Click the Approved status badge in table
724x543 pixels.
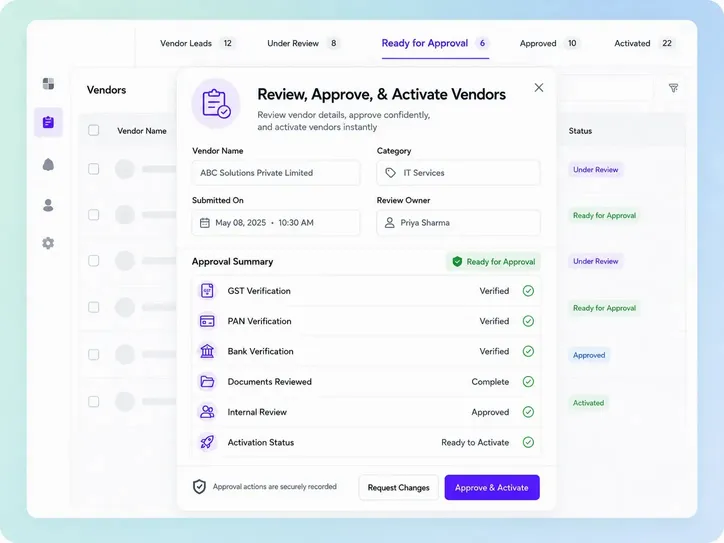coord(589,355)
